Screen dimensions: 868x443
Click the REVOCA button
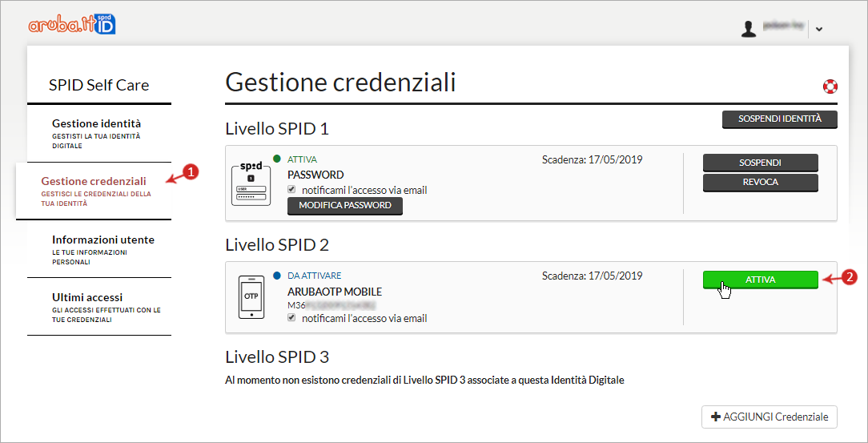pos(760,182)
